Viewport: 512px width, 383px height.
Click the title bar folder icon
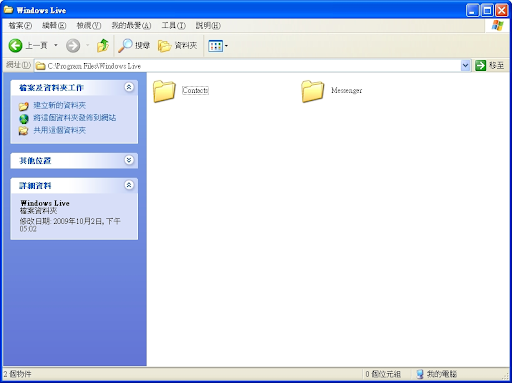8,10
